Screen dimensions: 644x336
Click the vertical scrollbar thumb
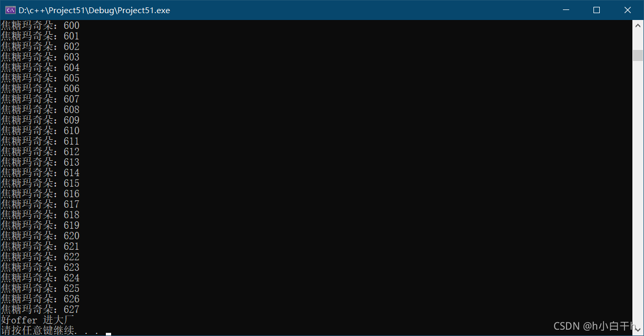click(638, 55)
